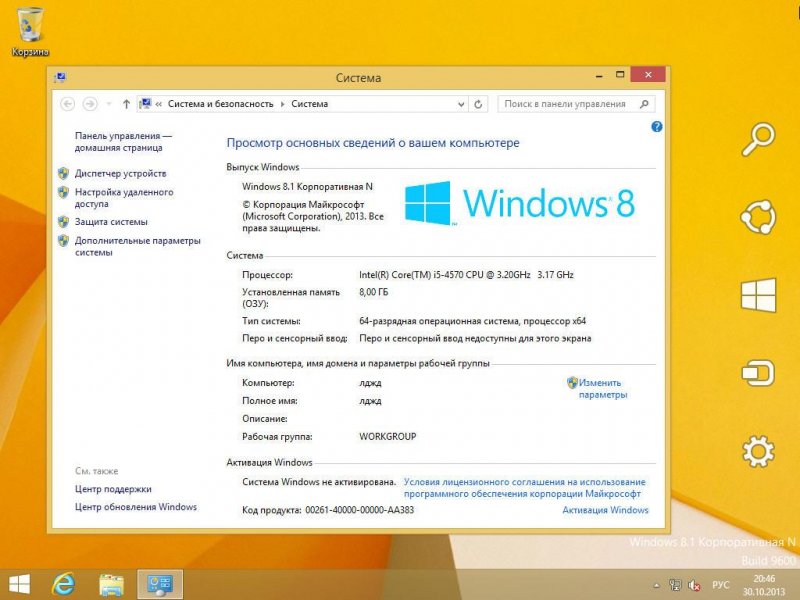Open Центр обновления Windows link
The width and height of the screenshot is (800, 600).
[136, 507]
